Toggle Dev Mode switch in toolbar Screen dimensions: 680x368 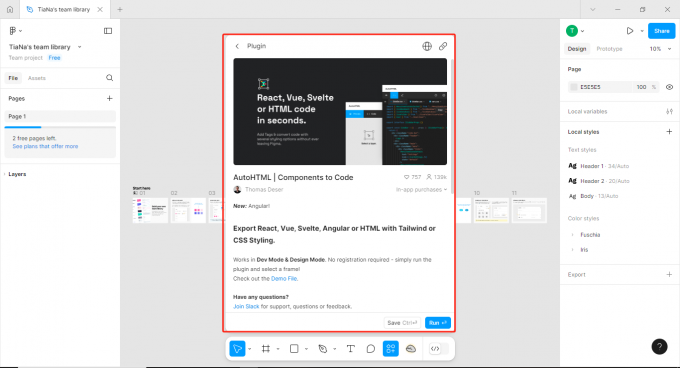(x=438, y=348)
